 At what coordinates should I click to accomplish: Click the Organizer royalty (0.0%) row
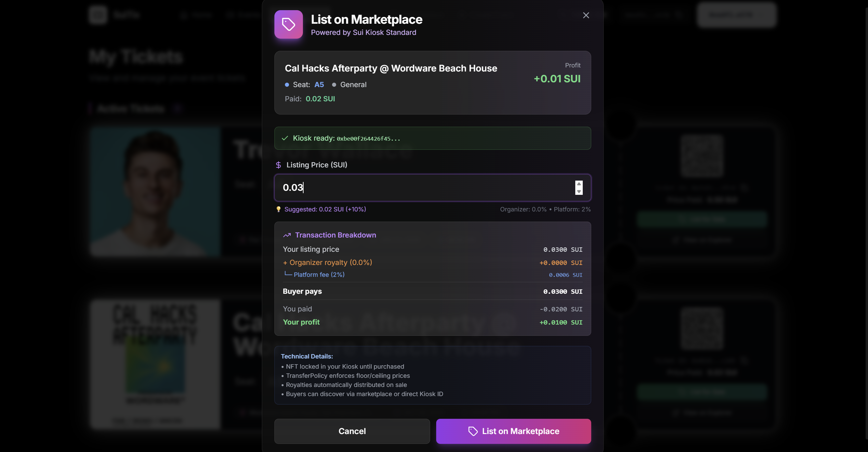(432, 263)
